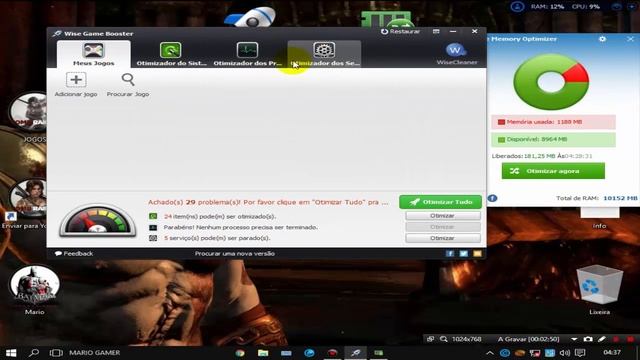This screenshot has width=640, height=360.
Task: Open Memory Optimizer settings gear
Action: pos(602,39)
